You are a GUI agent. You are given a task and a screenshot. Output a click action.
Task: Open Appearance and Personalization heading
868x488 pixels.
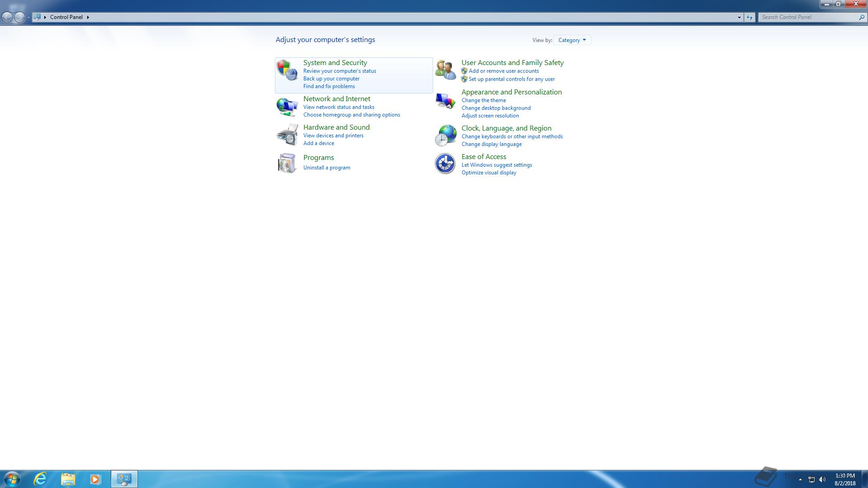point(512,92)
